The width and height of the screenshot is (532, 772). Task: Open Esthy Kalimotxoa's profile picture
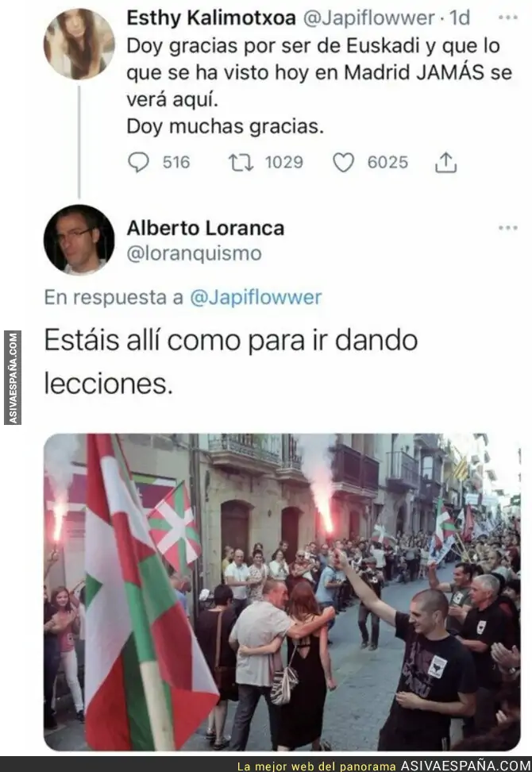[x=79, y=44]
